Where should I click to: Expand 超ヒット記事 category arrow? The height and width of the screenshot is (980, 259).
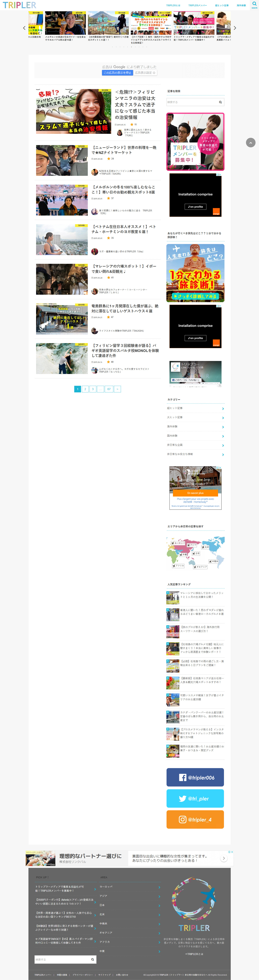(x=223, y=409)
